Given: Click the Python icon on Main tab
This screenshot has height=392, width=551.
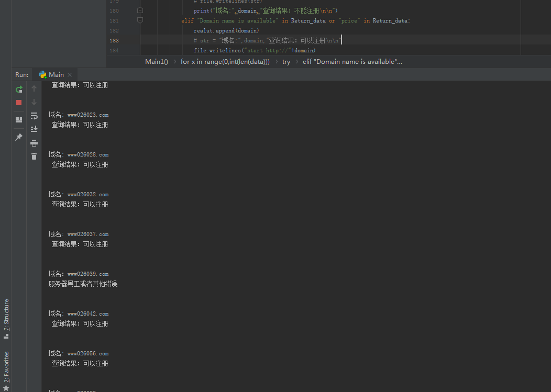Looking at the screenshot, I should 42,74.
